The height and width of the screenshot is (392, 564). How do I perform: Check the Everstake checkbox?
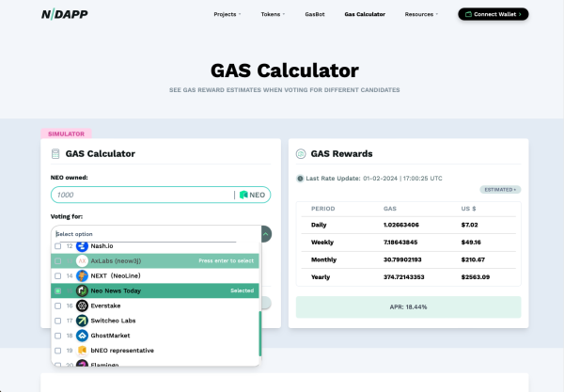point(58,306)
